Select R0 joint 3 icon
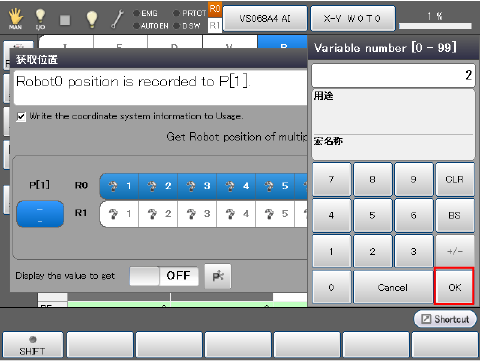Viewport: 480px width, 361px height. [x=198, y=186]
